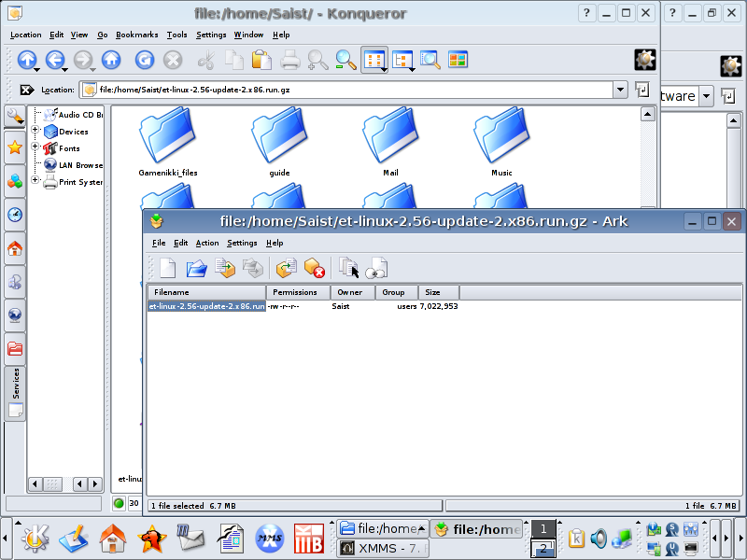Switch to the Tree View mode button

coord(403,61)
